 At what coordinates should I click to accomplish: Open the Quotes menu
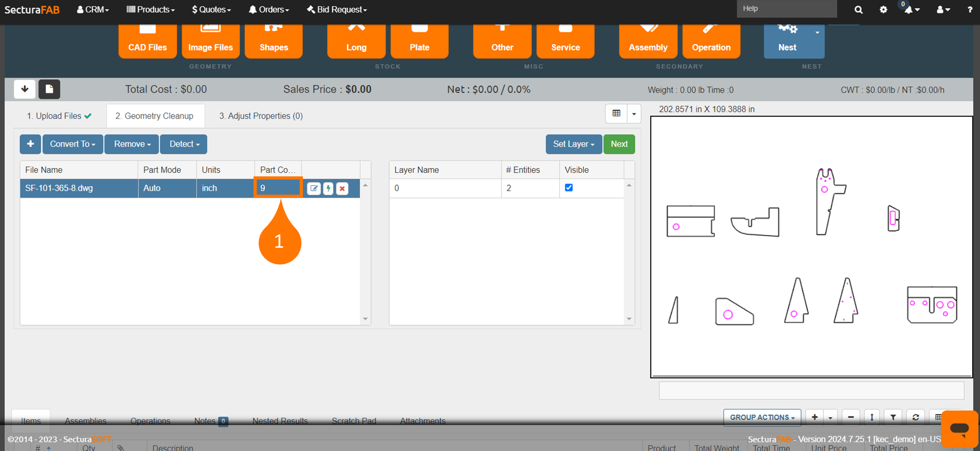point(211,10)
